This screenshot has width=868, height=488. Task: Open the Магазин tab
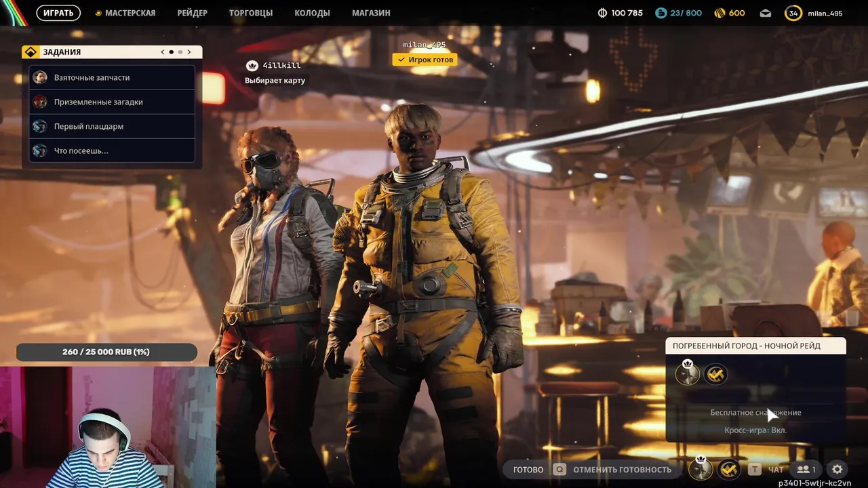(x=371, y=13)
